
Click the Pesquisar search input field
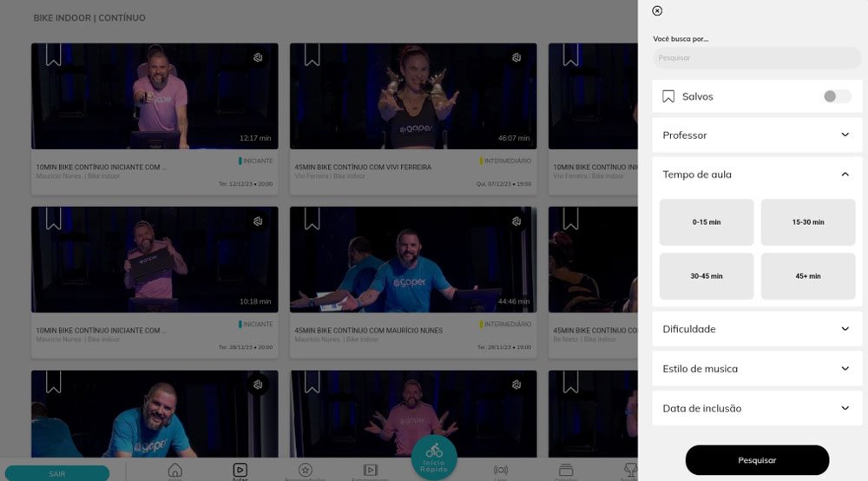coord(757,58)
